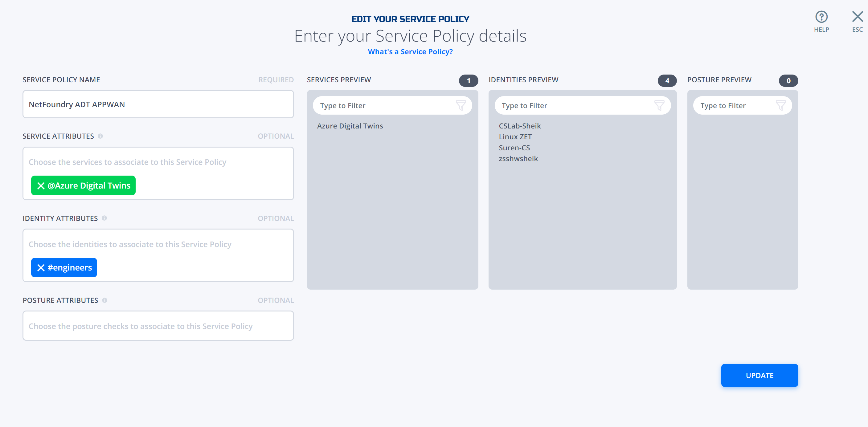Open the posture checks selection box

click(158, 326)
